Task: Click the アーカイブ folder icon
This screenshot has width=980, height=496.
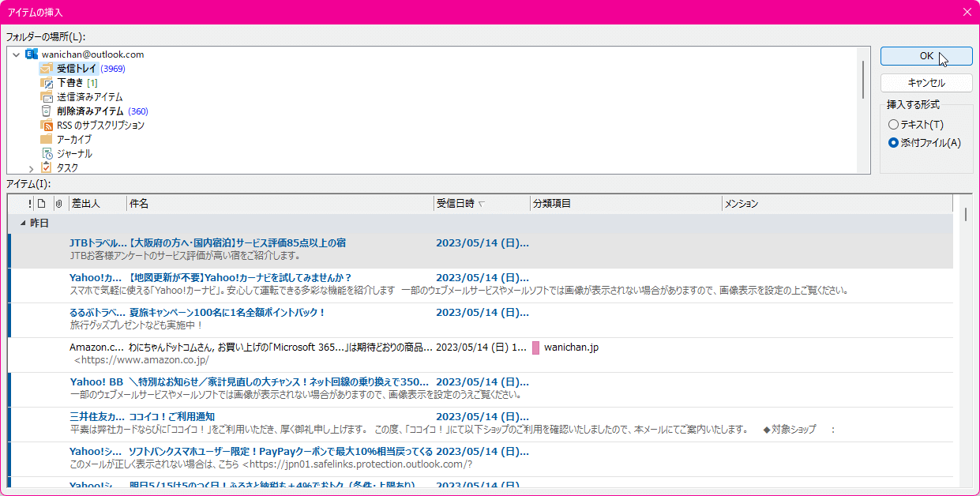Action: coord(47,140)
